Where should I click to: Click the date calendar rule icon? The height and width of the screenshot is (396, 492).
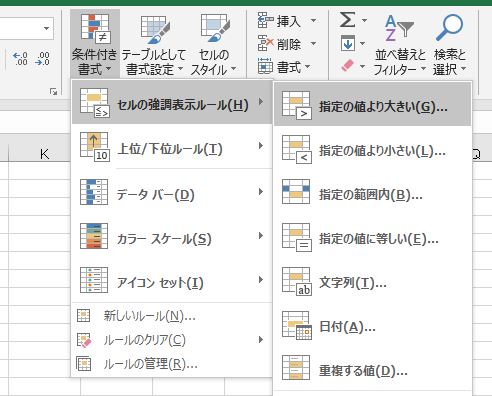[296, 325]
